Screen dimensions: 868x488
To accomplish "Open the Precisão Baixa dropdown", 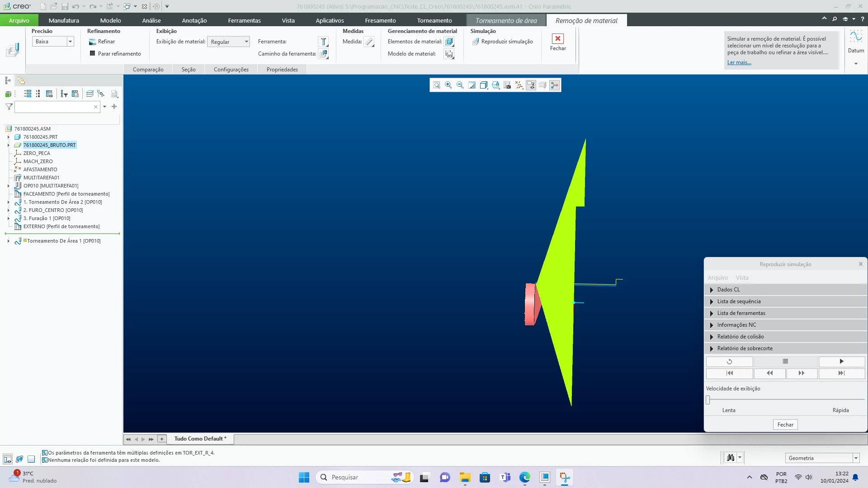I will click(70, 42).
